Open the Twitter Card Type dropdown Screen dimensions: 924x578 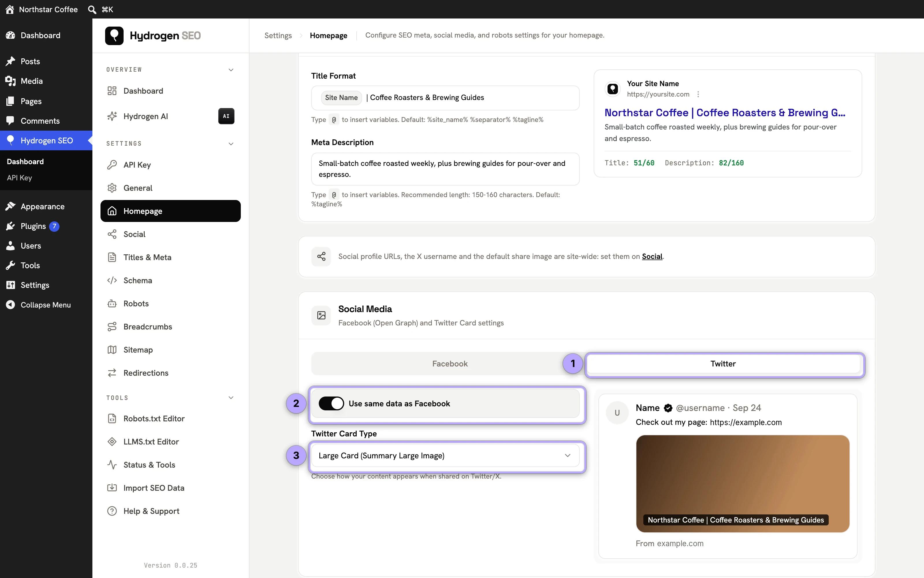(445, 456)
